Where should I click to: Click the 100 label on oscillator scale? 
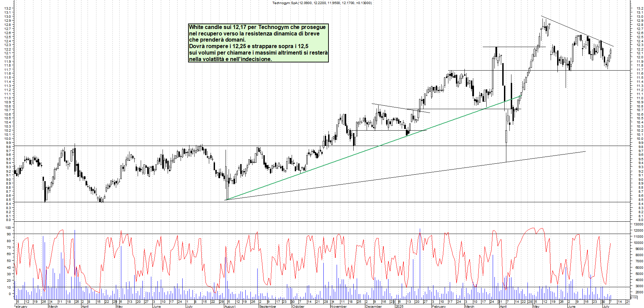pyautogui.click(x=8, y=228)
